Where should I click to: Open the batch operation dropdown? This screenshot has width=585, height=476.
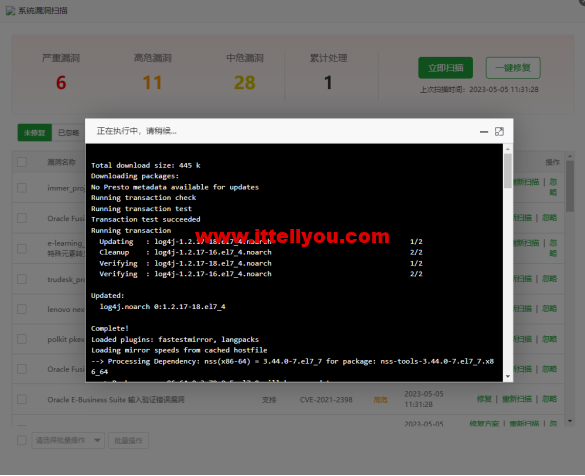pyautogui.click(x=68, y=441)
